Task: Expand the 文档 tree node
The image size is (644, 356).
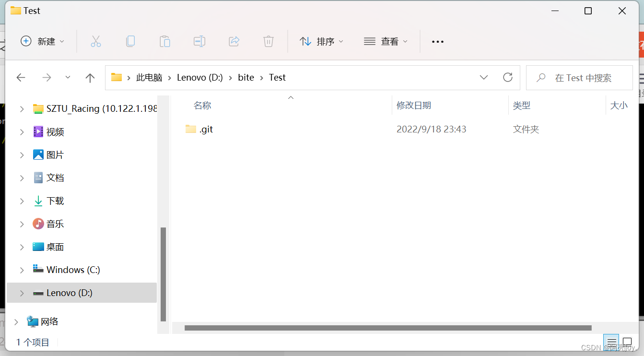Action: coord(22,178)
